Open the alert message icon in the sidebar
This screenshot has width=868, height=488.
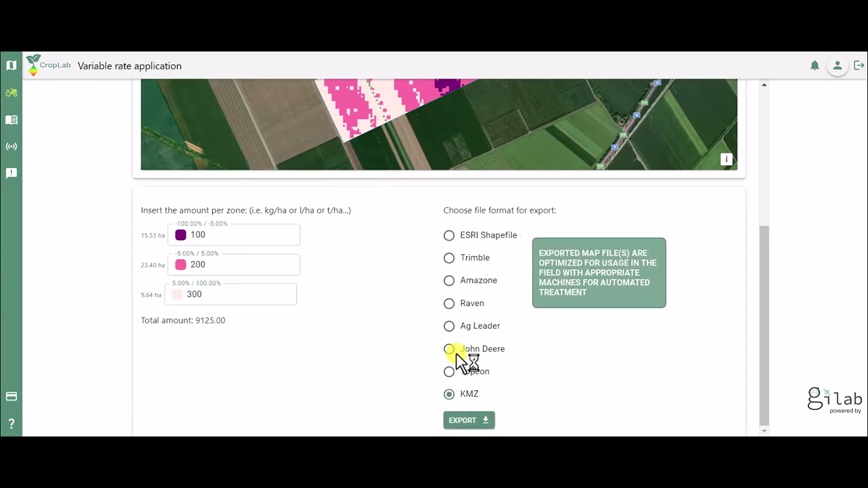tap(11, 173)
